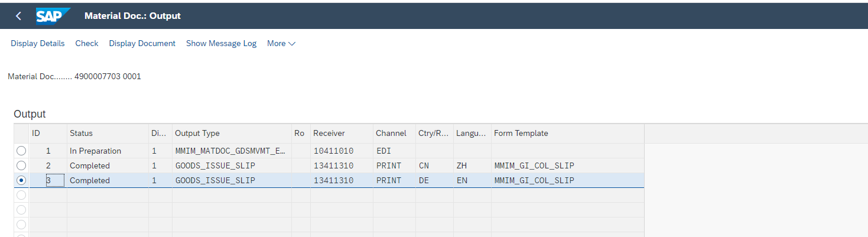Expand the More menu chevron

(292, 44)
